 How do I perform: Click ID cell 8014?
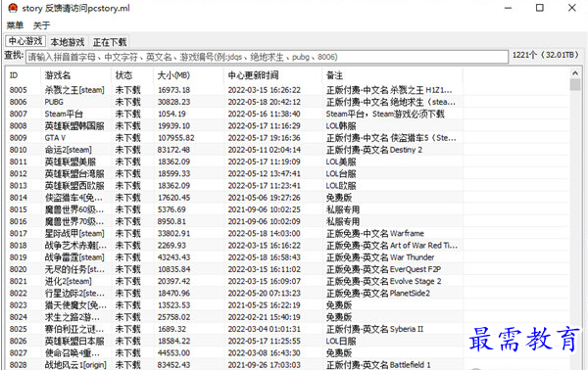point(19,198)
